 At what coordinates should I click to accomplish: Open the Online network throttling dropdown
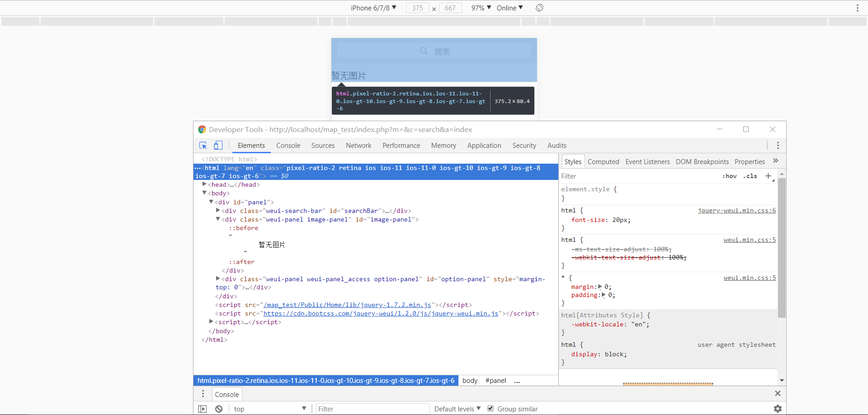pyautogui.click(x=509, y=8)
